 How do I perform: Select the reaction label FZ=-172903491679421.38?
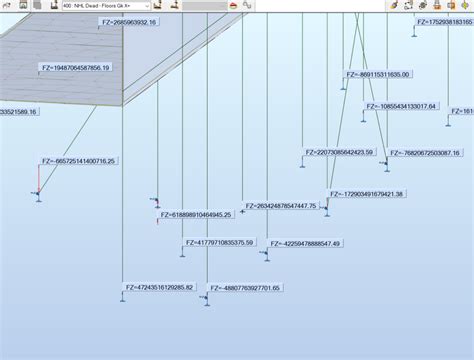pyautogui.click(x=367, y=194)
